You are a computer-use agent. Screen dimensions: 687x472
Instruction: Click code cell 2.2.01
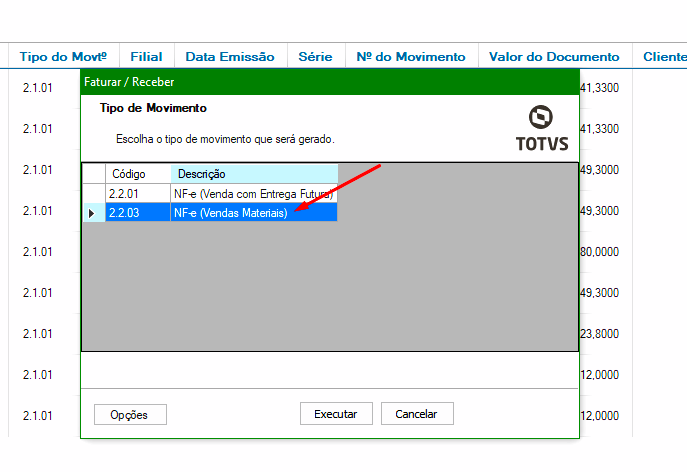[138, 194]
